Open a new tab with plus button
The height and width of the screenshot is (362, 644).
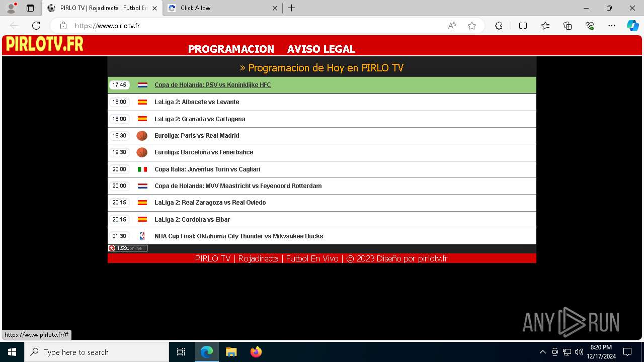[x=291, y=8]
